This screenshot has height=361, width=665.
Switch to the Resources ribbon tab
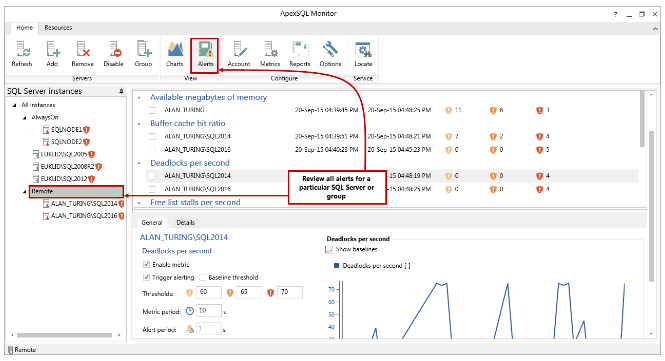[x=58, y=28]
